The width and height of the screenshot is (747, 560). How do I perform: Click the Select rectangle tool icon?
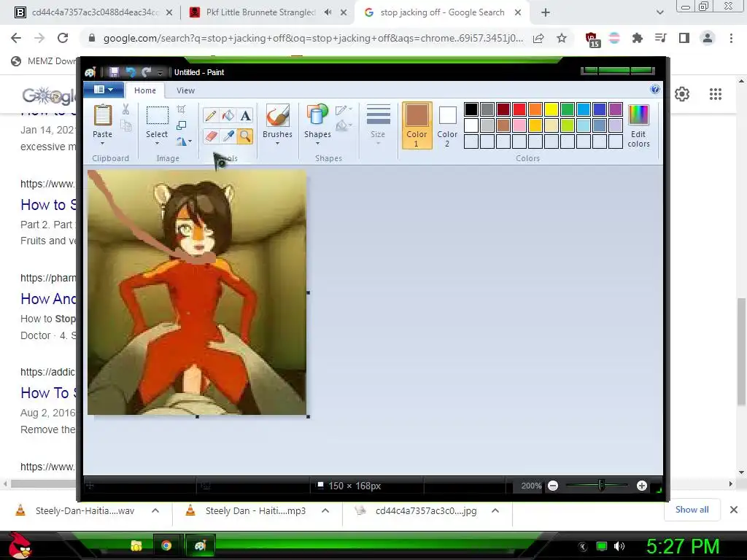click(157, 116)
